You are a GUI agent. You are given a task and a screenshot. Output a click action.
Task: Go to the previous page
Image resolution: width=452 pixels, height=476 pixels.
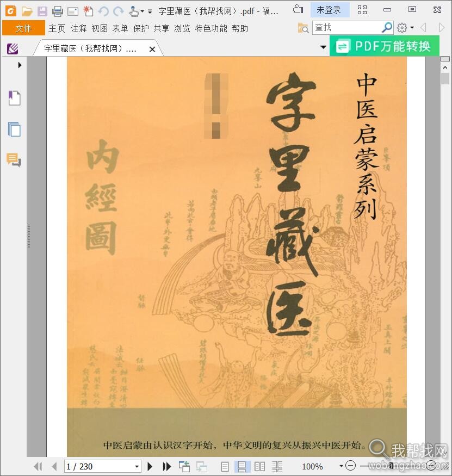point(54,466)
